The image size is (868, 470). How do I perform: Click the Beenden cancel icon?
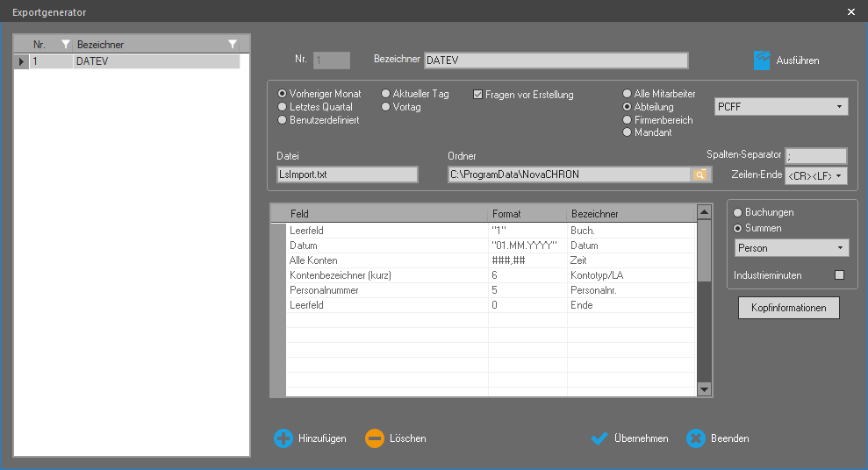coord(696,438)
